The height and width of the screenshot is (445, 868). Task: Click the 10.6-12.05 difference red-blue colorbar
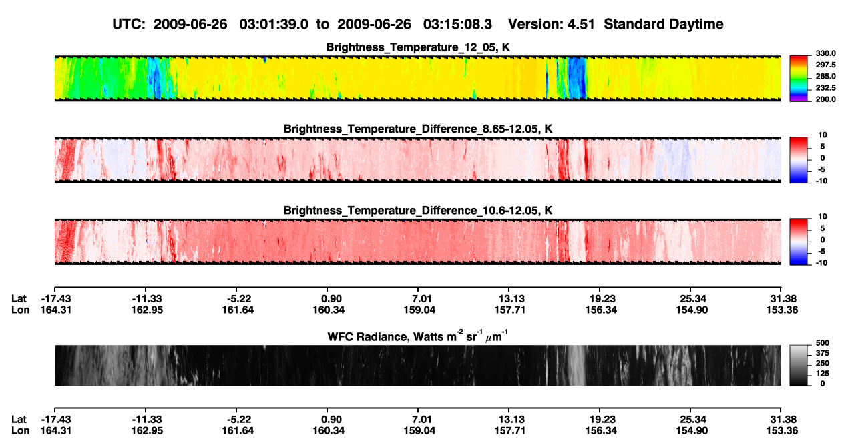799,241
